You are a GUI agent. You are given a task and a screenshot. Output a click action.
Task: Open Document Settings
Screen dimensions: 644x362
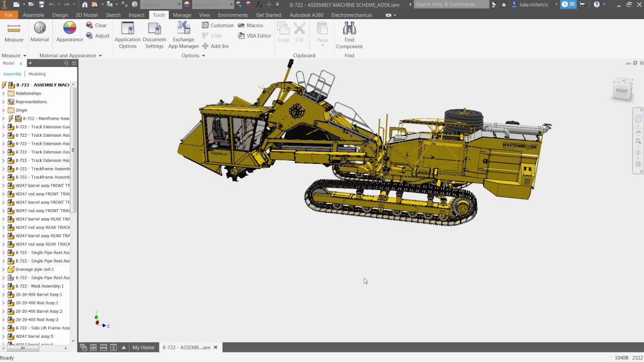pyautogui.click(x=154, y=35)
